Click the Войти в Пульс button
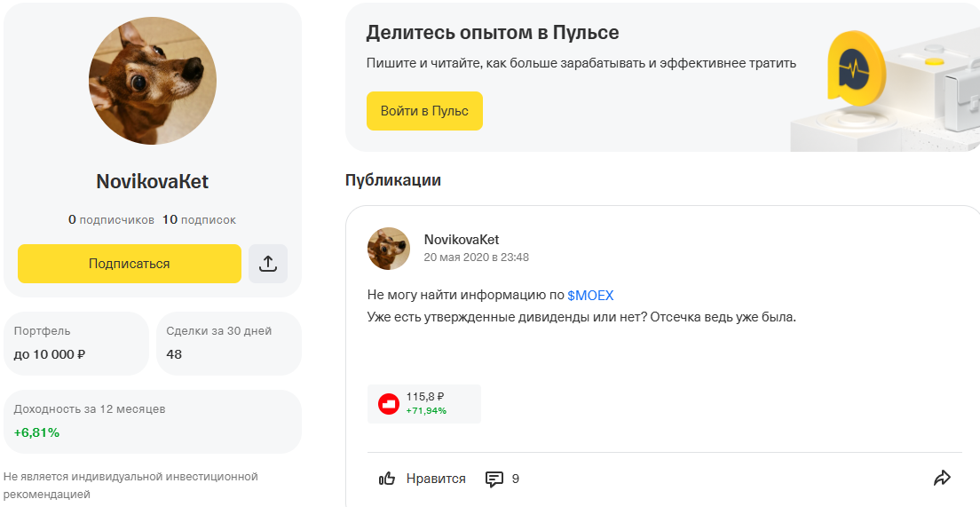This screenshot has height=507, width=980. 424,111
